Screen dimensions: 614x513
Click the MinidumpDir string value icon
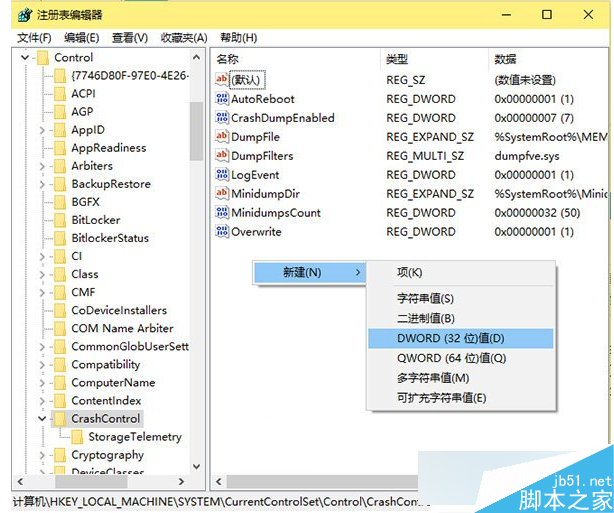(x=222, y=193)
